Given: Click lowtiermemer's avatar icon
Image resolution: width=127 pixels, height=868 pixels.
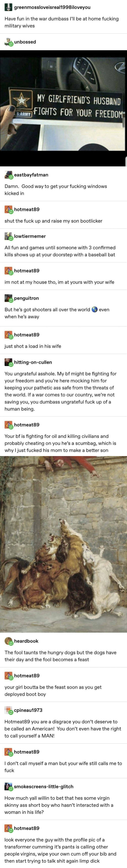Looking at the screenshot, I should 8,236.
